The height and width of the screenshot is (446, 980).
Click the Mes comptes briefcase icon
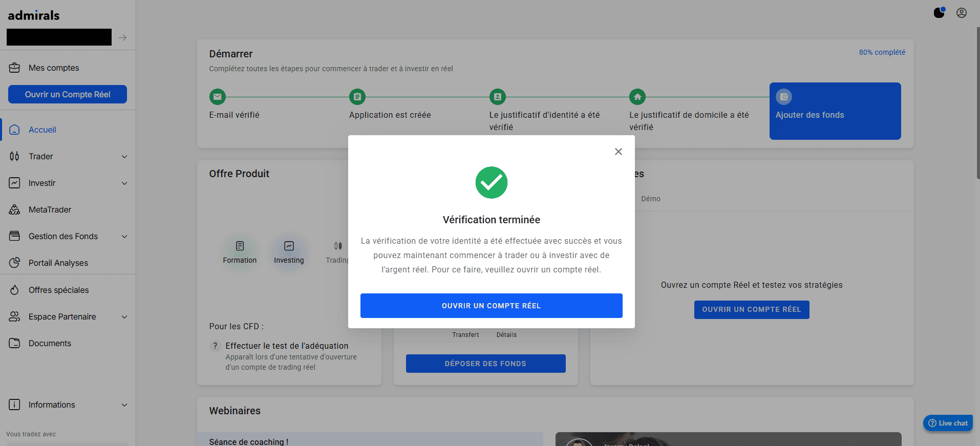14,68
